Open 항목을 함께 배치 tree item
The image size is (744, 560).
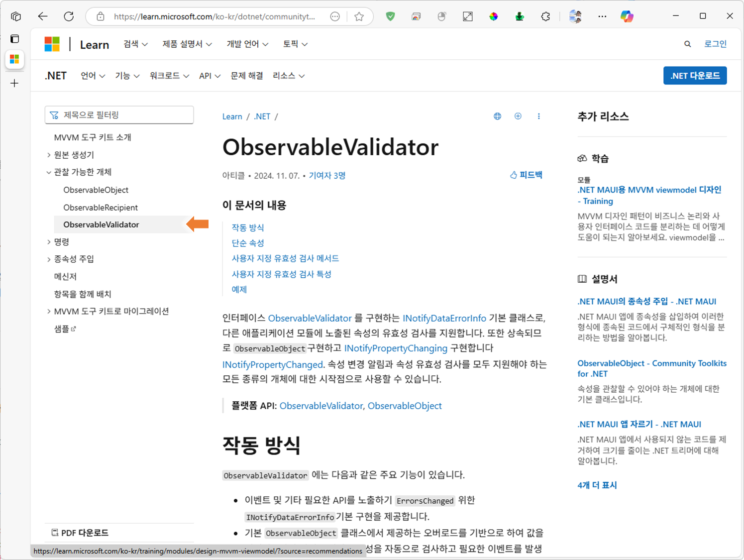click(x=83, y=294)
